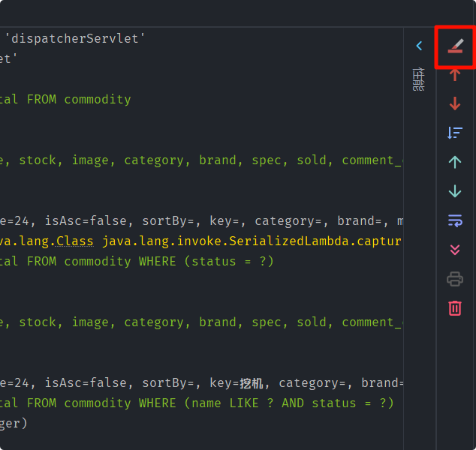Click the red up arrow icon

(x=455, y=74)
